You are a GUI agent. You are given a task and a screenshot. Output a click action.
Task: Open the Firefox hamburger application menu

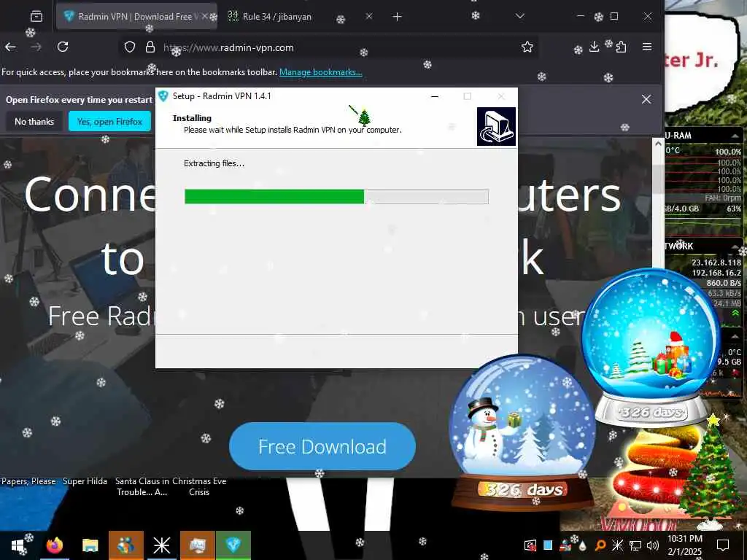(x=647, y=47)
